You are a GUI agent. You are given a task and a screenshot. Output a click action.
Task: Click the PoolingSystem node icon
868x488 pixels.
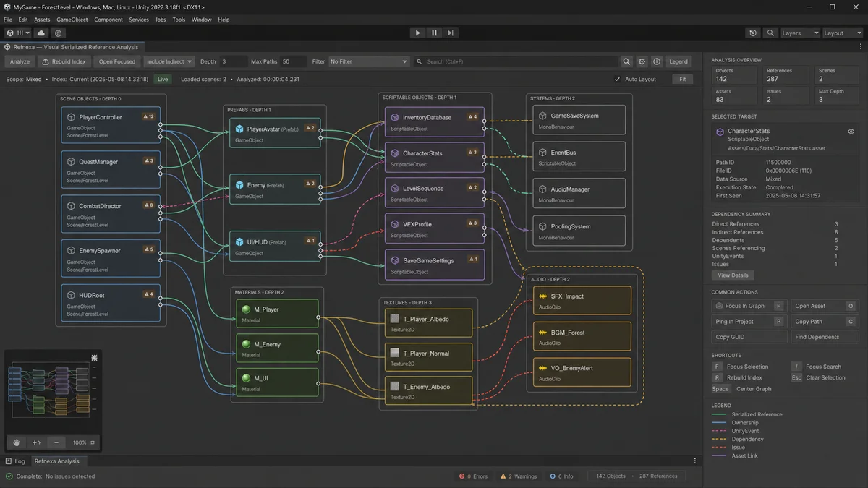coord(542,226)
